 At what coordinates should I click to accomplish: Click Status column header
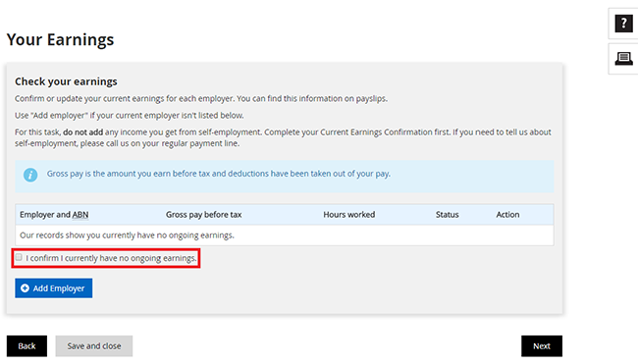(448, 214)
